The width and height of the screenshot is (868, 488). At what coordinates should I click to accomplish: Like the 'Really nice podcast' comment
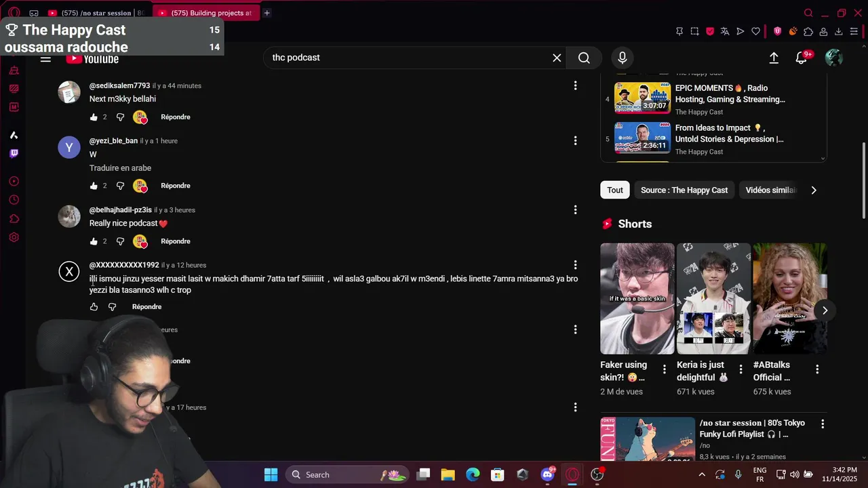[94, 241]
